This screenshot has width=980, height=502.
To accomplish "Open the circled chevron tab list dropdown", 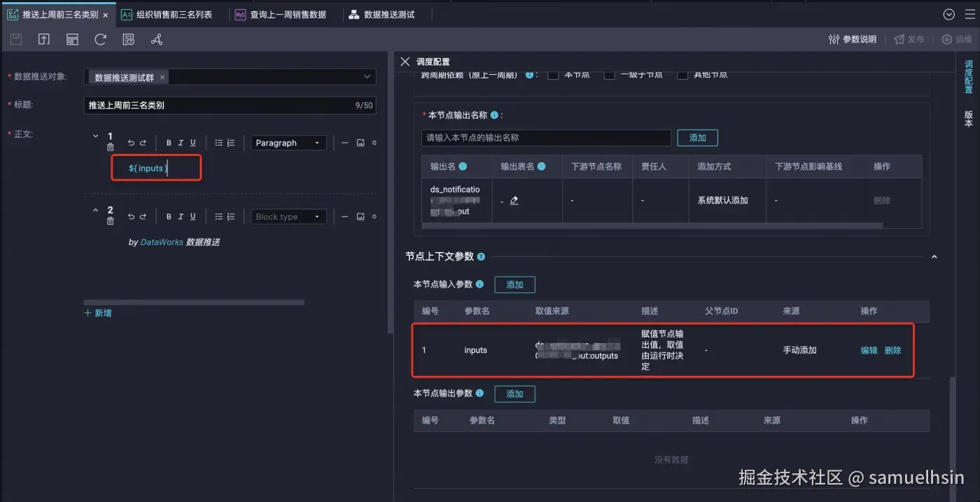I will (x=949, y=14).
